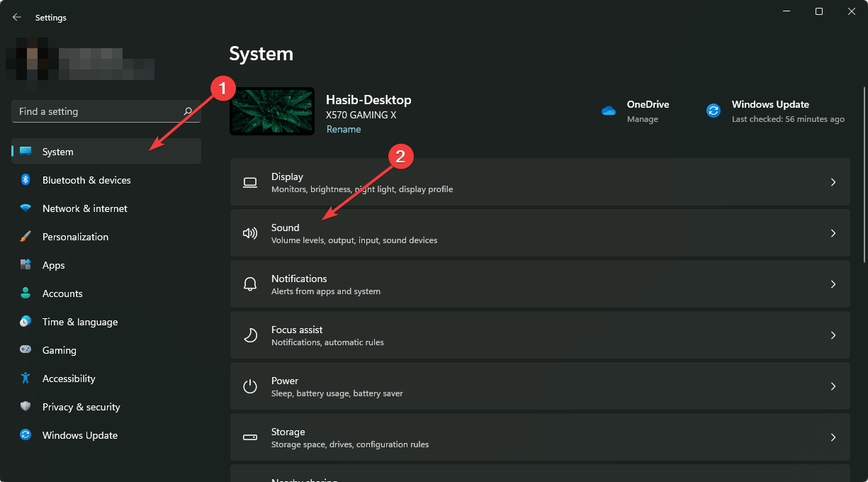Rename the Hasib-Desktop PC

point(344,130)
